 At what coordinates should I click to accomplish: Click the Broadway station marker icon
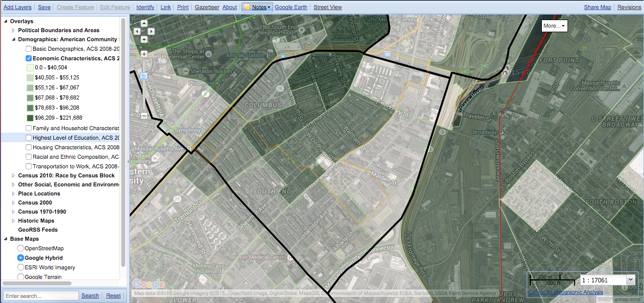501,132
